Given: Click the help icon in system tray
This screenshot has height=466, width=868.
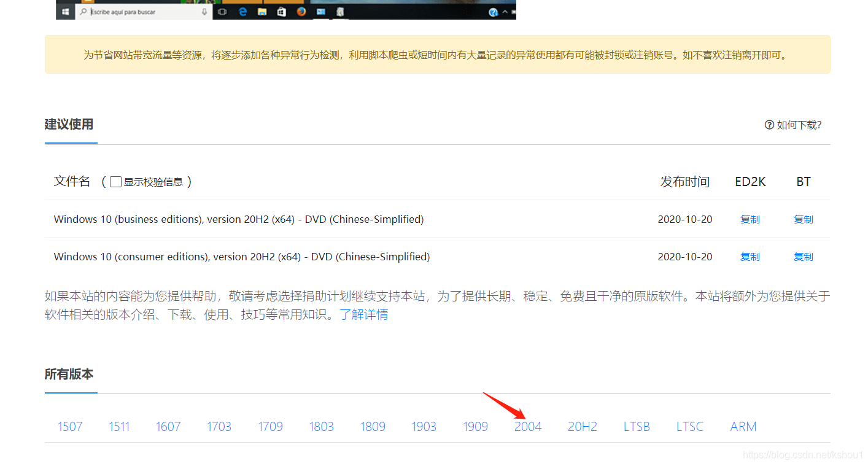Looking at the screenshot, I should [493, 12].
